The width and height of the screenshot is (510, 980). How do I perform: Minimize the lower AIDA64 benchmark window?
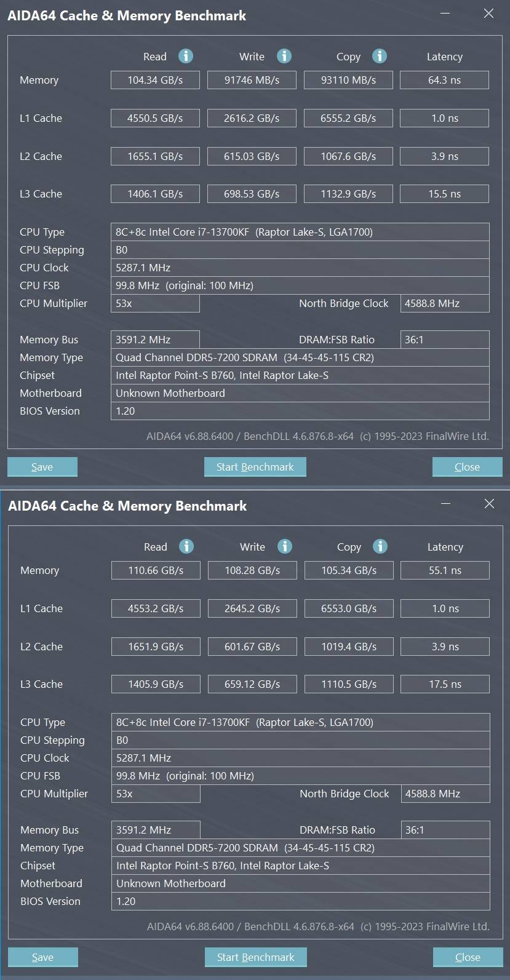(x=447, y=504)
